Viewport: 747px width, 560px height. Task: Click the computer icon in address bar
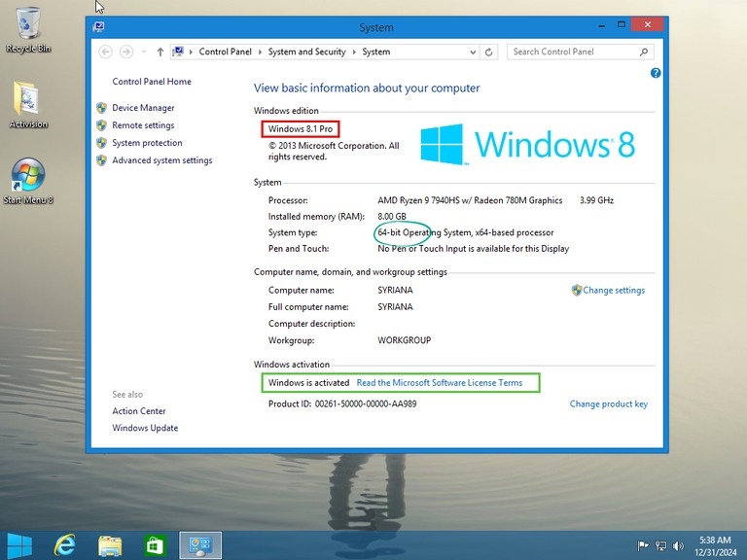[178, 51]
